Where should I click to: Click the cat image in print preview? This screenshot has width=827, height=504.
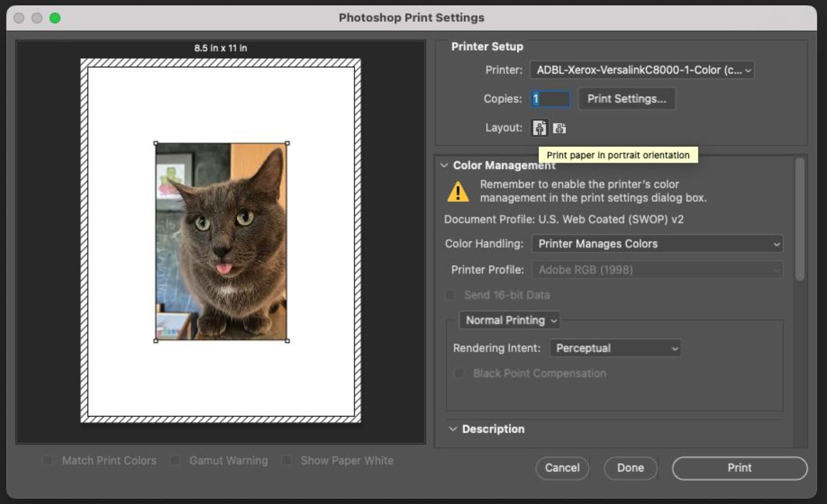click(x=221, y=241)
